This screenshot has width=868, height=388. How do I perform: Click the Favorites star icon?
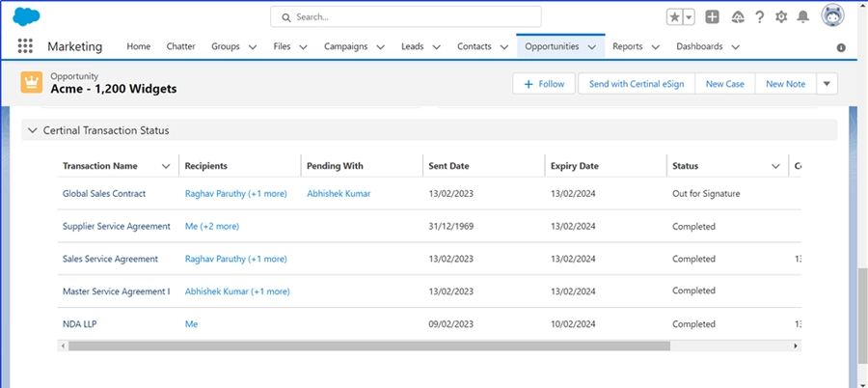[x=675, y=17]
